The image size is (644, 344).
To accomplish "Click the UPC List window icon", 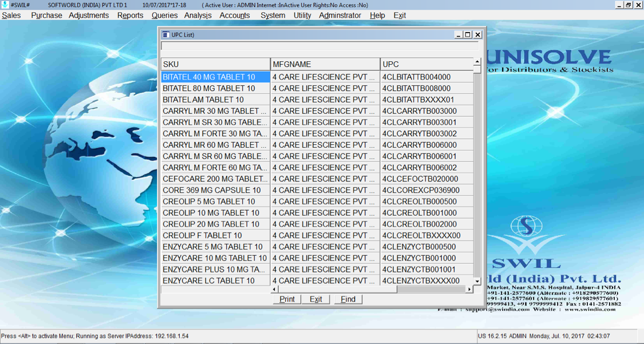I will pos(165,34).
